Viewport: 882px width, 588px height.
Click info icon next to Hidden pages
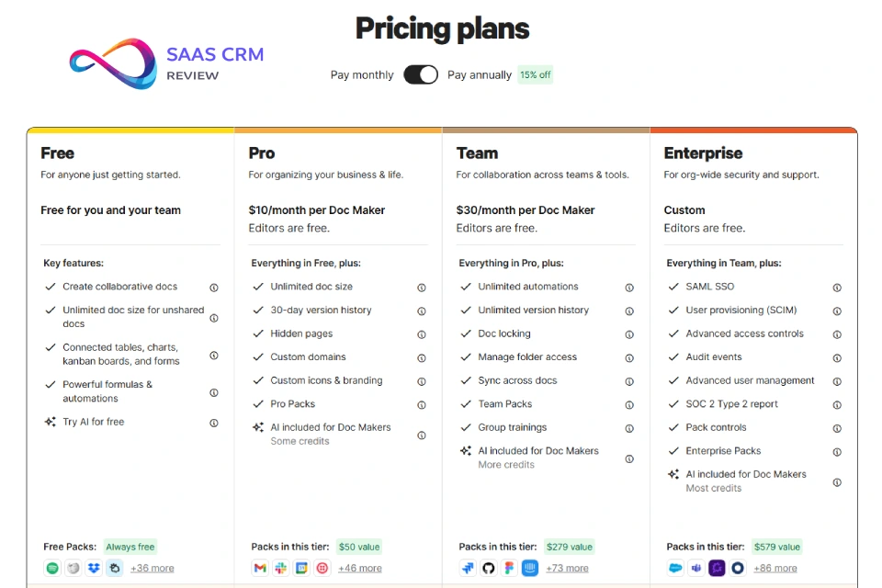(x=422, y=334)
